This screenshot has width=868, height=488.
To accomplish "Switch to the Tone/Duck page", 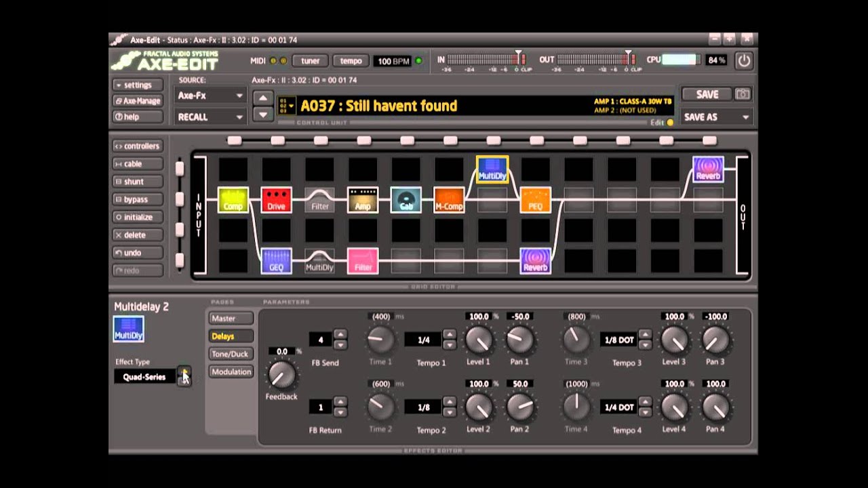I will point(231,354).
